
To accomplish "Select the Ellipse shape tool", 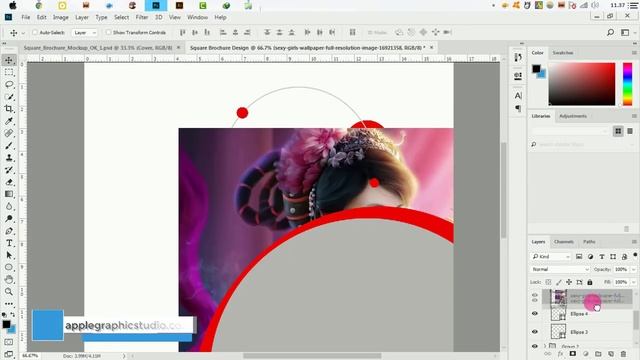I will point(9,267).
